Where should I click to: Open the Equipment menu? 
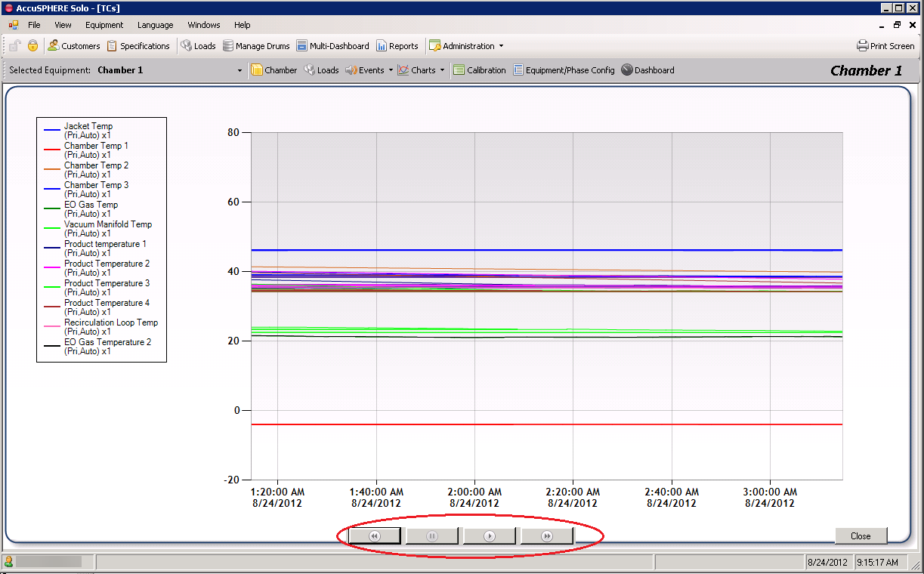tap(104, 25)
